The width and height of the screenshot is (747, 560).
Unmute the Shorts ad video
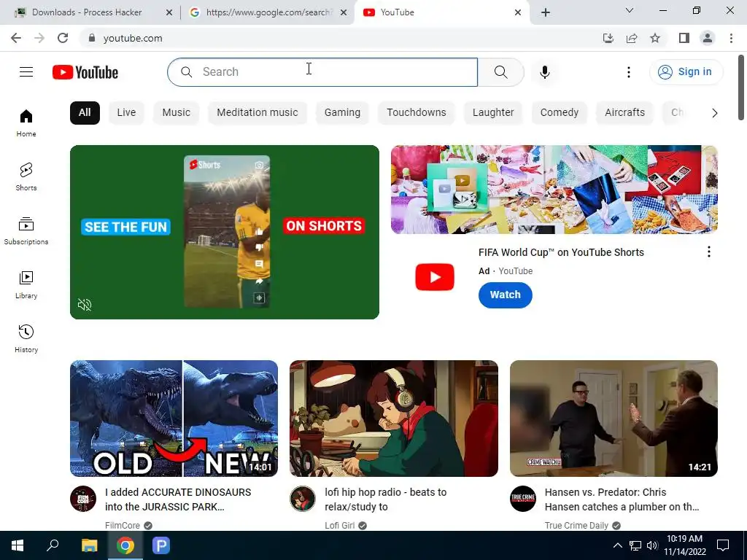coord(85,305)
